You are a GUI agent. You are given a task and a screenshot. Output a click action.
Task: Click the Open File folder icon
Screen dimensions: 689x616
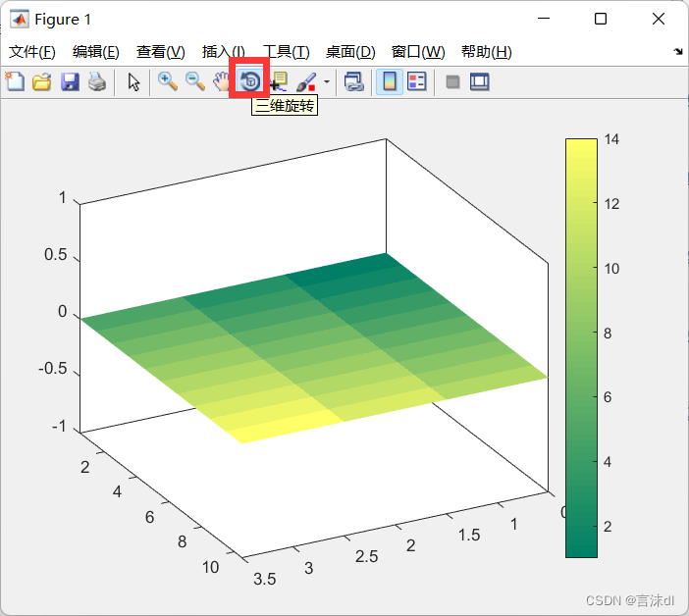(41, 82)
